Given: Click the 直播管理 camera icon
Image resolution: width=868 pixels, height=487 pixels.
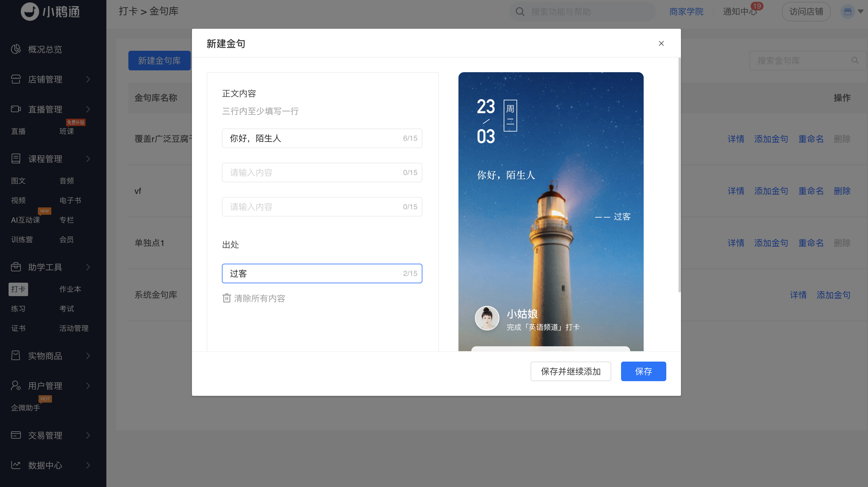Looking at the screenshot, I should [16, 109].
